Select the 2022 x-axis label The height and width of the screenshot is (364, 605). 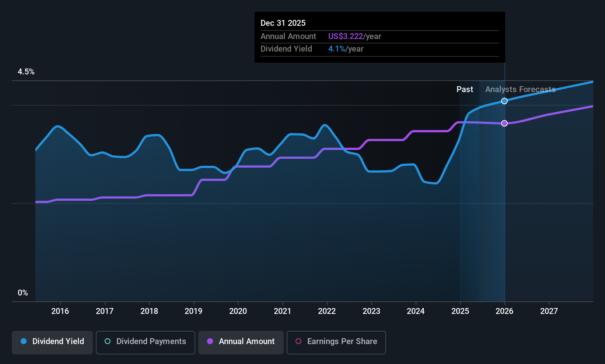pyautogui.click(x=327, y=311)
